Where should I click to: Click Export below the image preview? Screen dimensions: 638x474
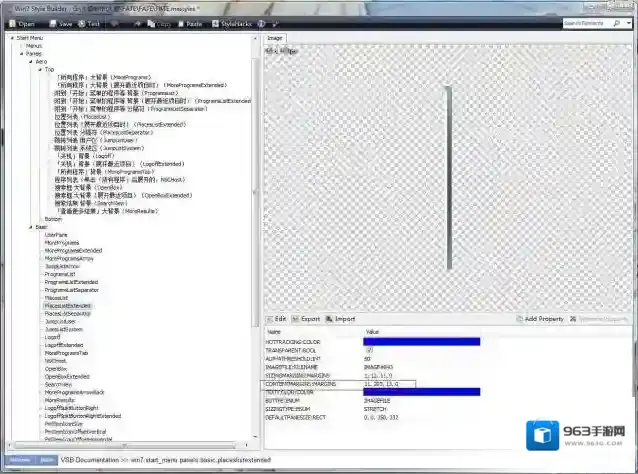point(308,319)
